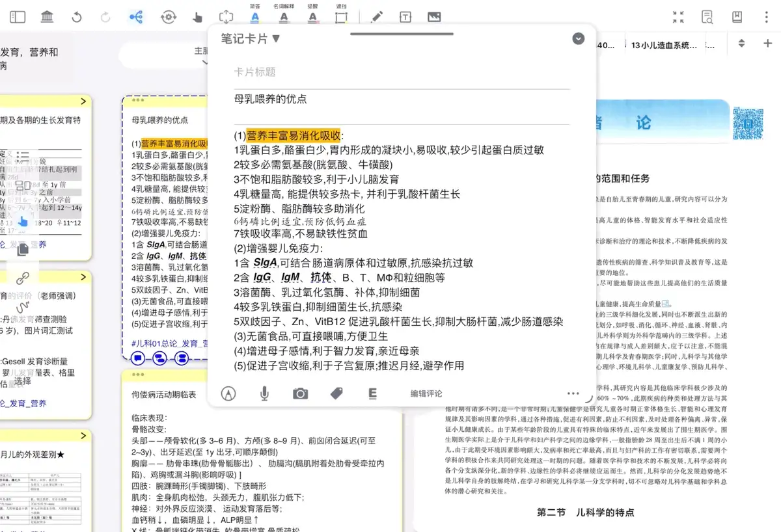Click the blue hand icon in floating sidebar
Screen dimensions: 781x532
(x=23, y=220)
